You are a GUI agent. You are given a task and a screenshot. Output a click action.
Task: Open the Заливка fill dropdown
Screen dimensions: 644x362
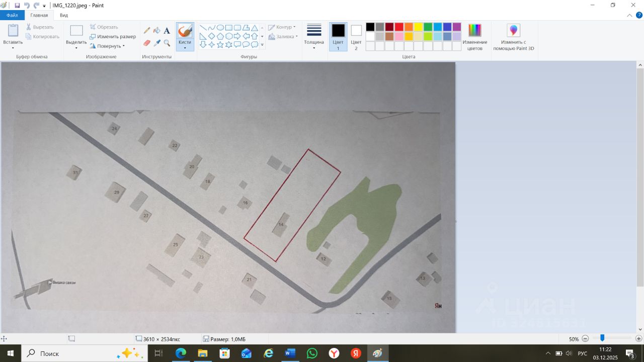pos(283,36)
